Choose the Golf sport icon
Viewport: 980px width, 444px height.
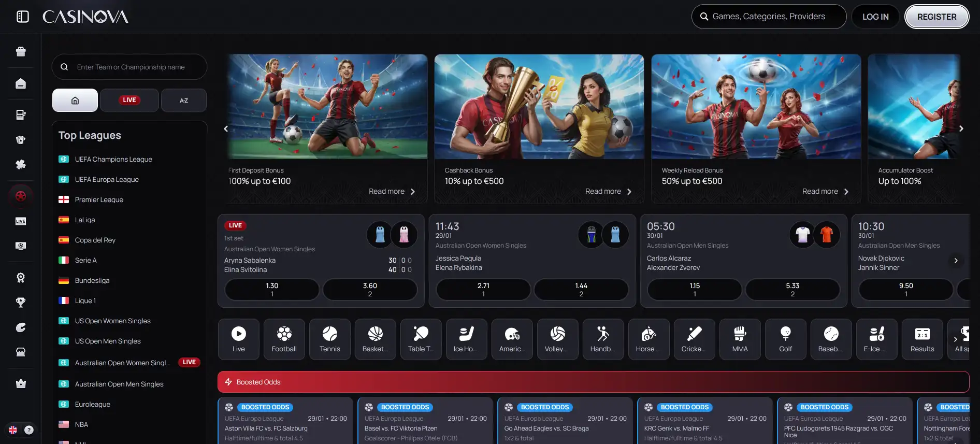[x=785, y=339]
